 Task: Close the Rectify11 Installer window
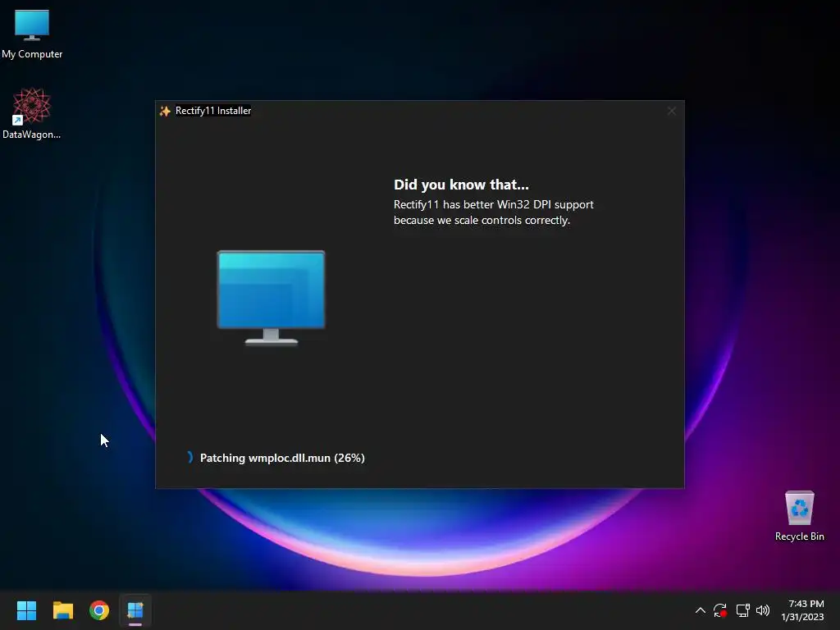click(671, 111)
